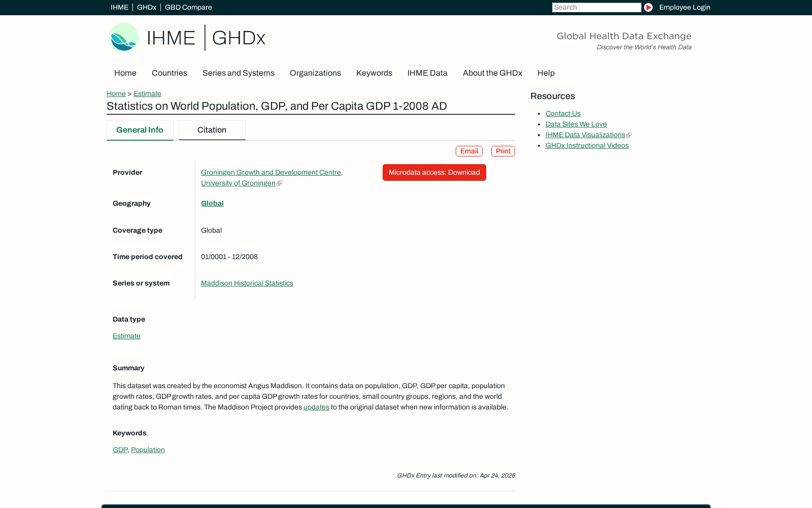Click the last modified date text
This screenshot has height=508, width=812.
pyautogui.click(x=456, y=475)
